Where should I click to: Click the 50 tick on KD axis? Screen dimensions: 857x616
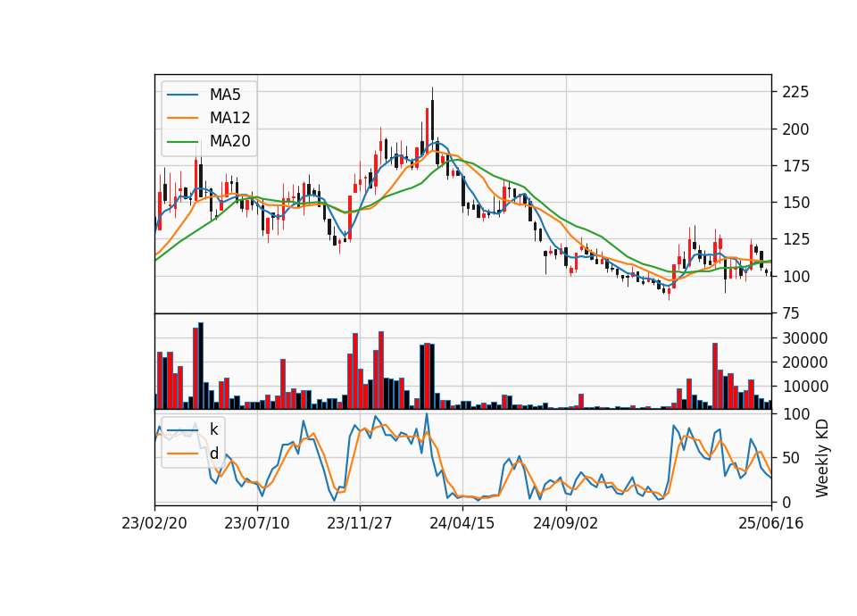[791, 458]
